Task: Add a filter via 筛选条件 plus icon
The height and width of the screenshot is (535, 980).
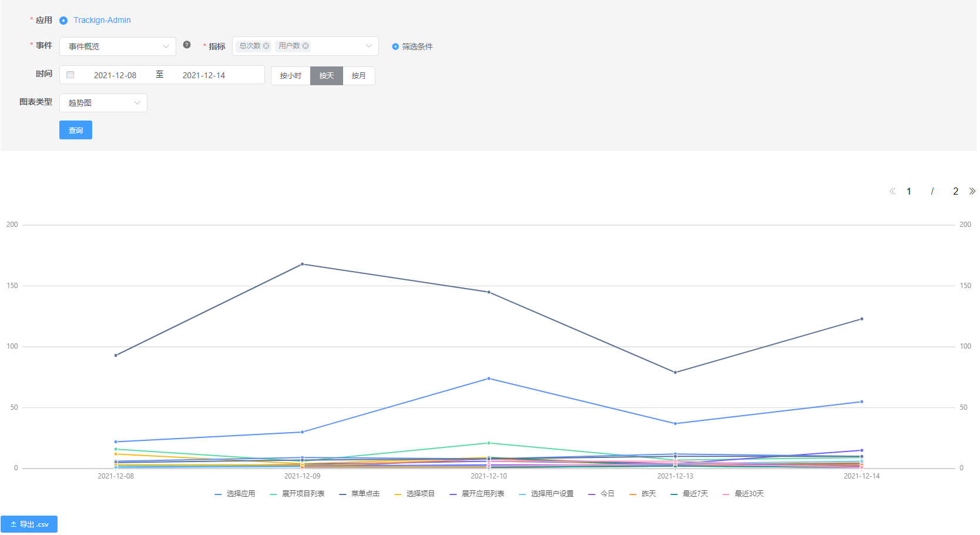Action: [x=395, y=46]
